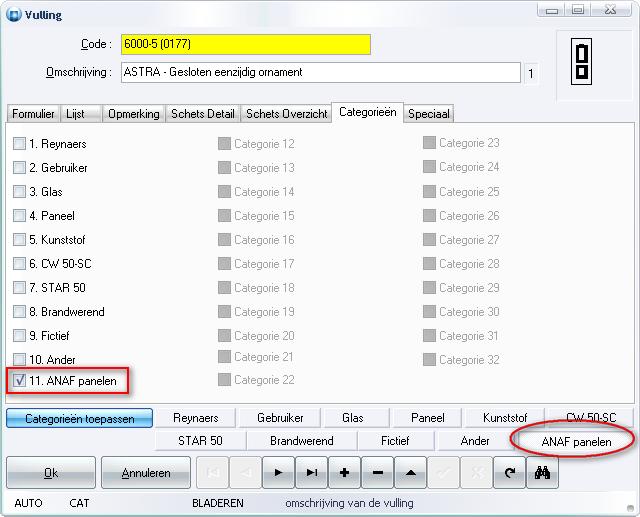Image resolution: width=640 pixels, height=517 pixels.
Task: Click the AUTO status bar entry
Action: 28,503
